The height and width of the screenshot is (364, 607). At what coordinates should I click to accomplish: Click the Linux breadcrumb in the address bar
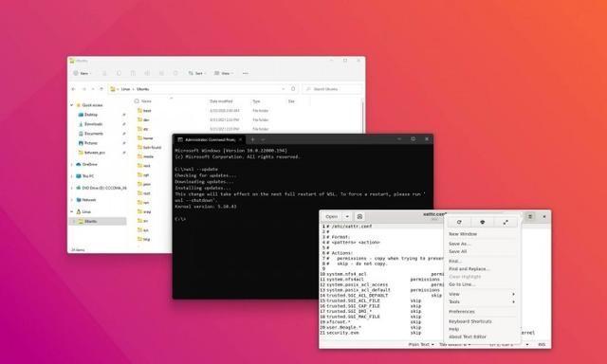click(x=125, y=89)
